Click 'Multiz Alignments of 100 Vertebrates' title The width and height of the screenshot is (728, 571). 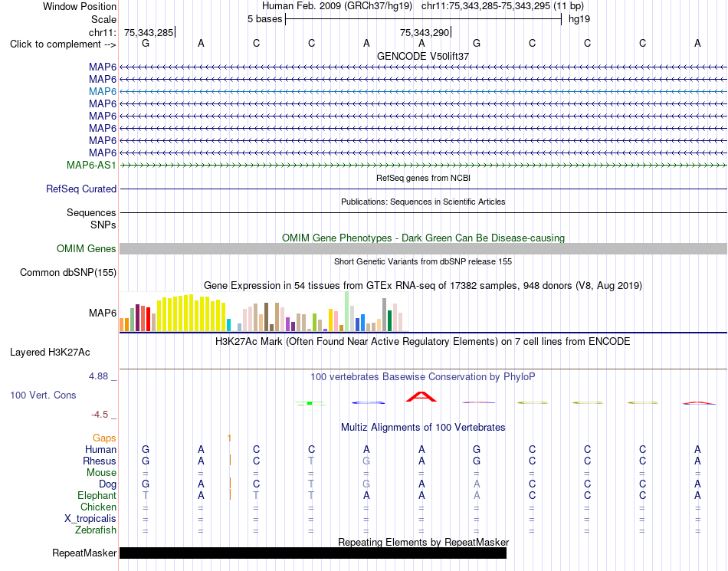pyautogui.click(x=423, y=427)
